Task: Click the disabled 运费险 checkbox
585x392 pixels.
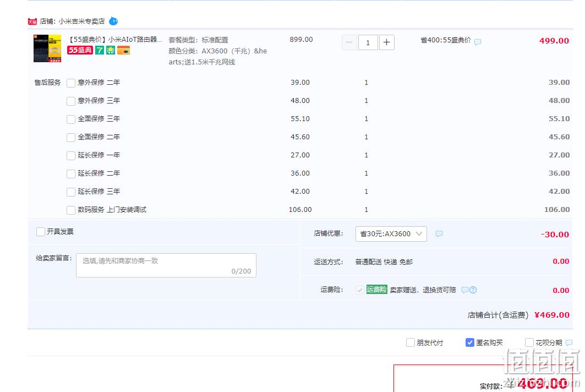Action: (x=360, y=290)
